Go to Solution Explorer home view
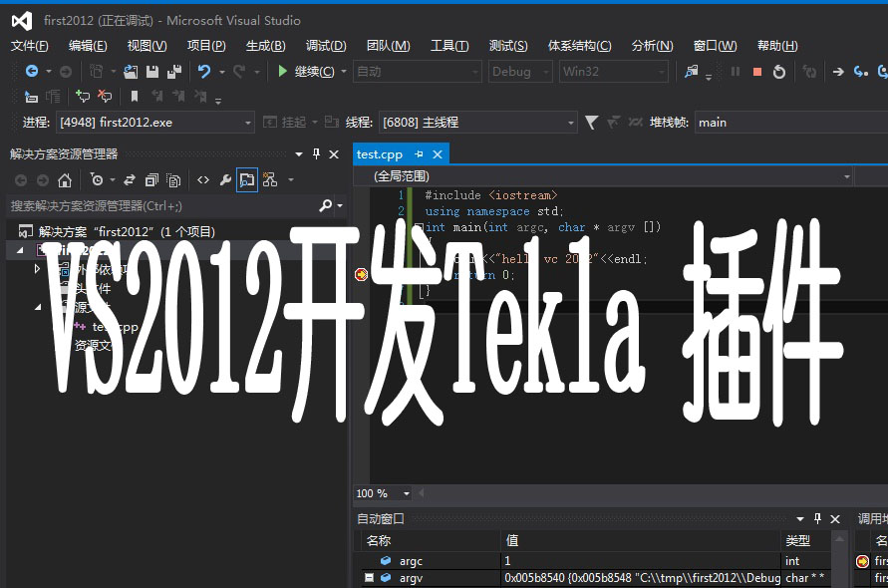The image size is (888, 588). click(65, 180)
